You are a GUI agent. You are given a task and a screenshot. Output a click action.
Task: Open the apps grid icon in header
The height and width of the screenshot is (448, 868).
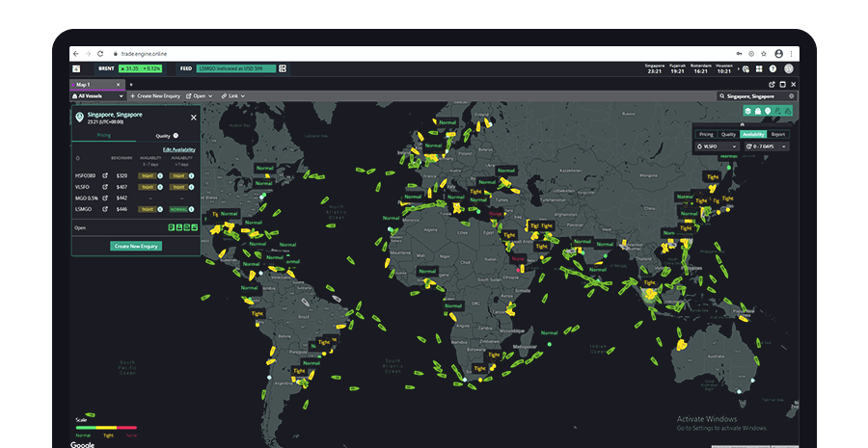point(759,69)
